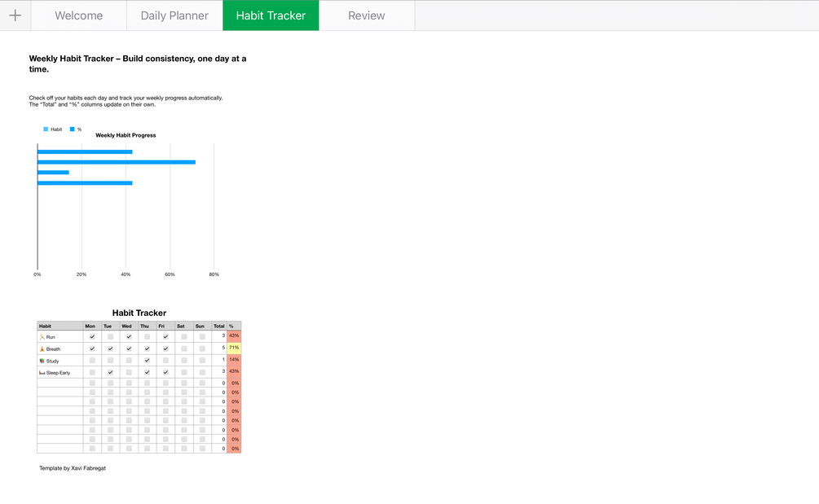
Task: Click the total 5 in Breath row
Action: pyautogui.click(x=219, y=348)
